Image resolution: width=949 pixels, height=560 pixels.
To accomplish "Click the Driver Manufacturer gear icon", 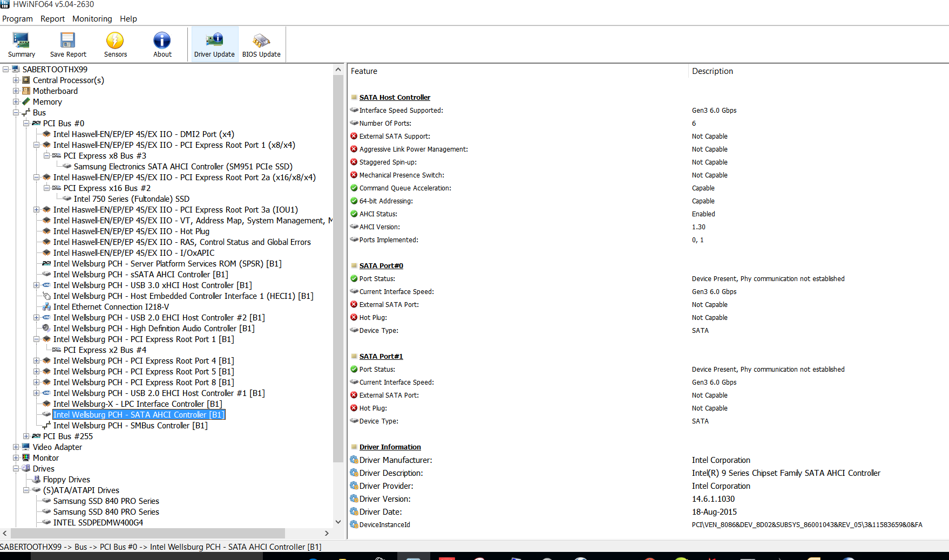I will pos(354,460).
